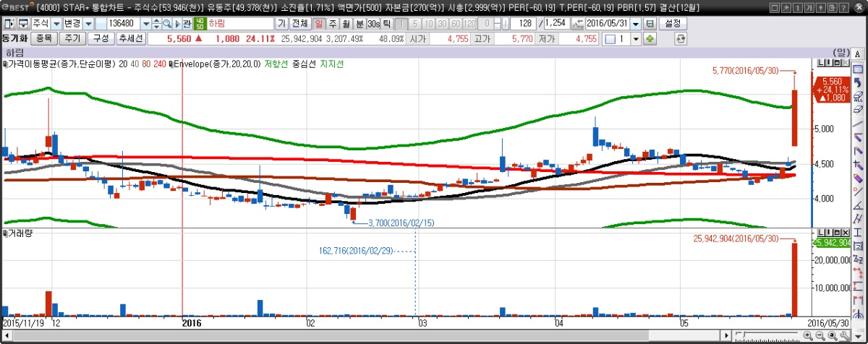Switch to the 주기 tab

(74, 38)
